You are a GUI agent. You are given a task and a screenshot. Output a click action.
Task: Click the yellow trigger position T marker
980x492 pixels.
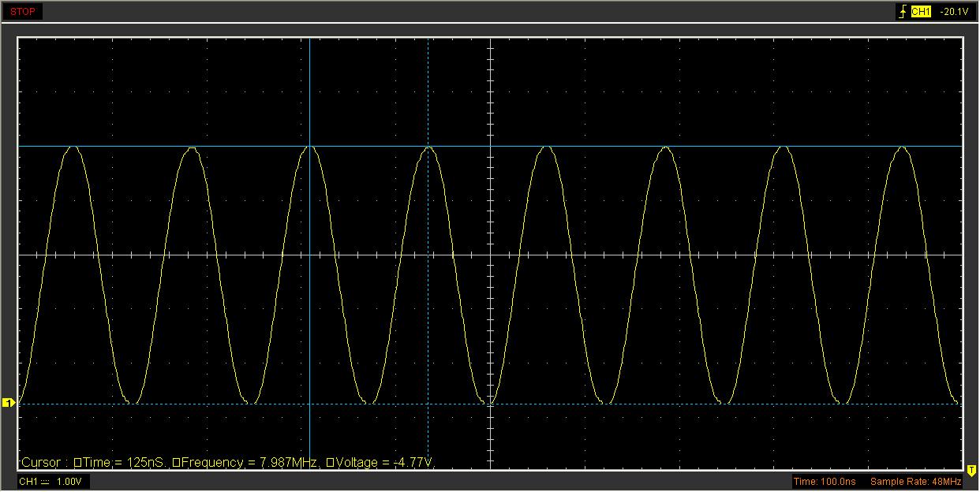[971, 471]
